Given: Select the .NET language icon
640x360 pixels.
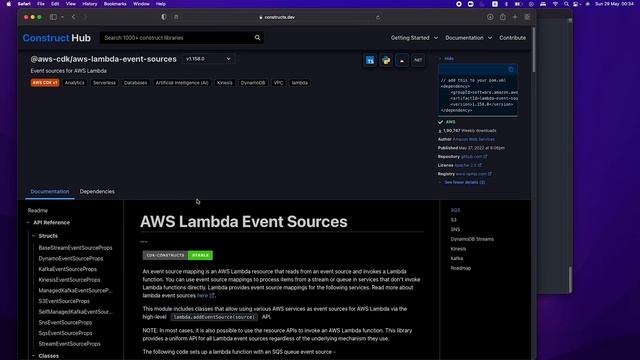Looking at the screenshot, I should click(418, 60).
